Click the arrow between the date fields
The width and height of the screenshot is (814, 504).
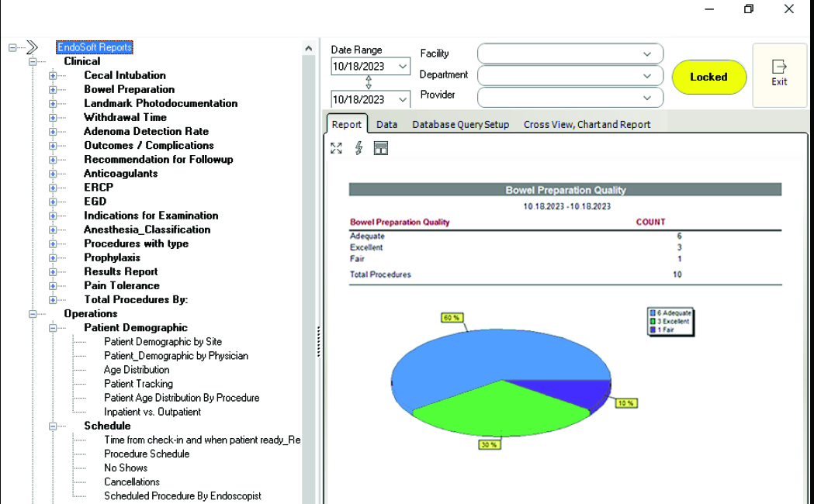pyautogui.click(x=369, y=83)
